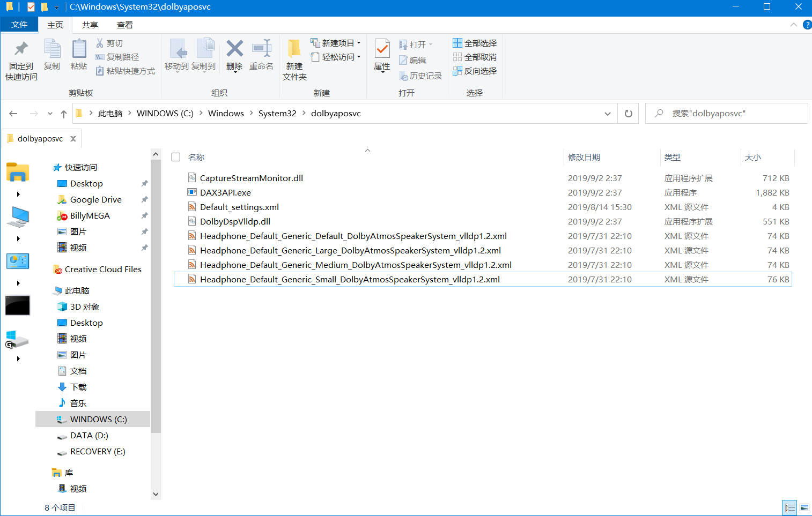Click the navigation pane scroll down arrow

coord(156,494)
